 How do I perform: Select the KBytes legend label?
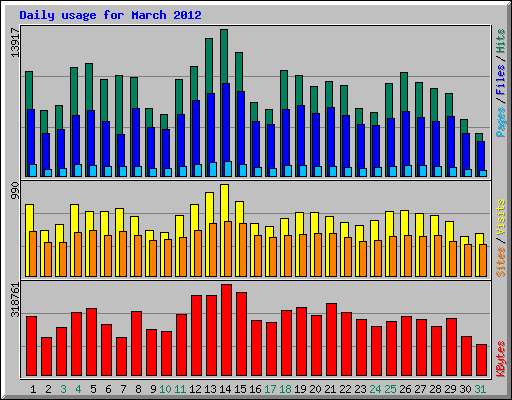tap(501, 359)
